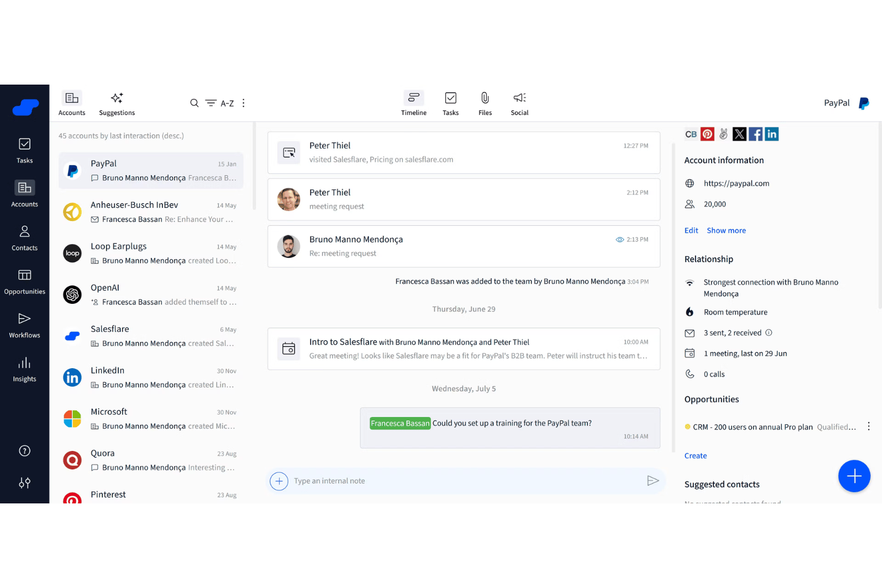Open the help question mark icon

click(24, 451)
